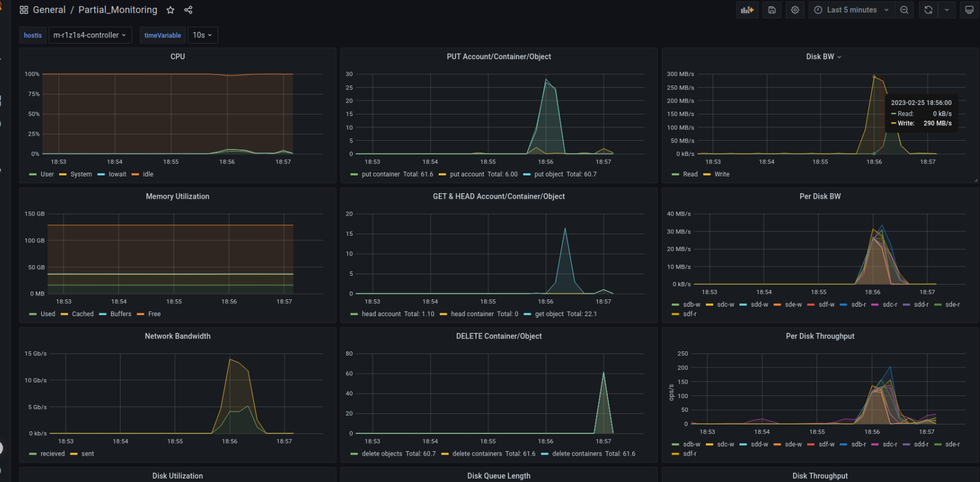Image resolution: width=980 pixels, height=482 pixels.
Task: Refresh the dashboard
Action: point(928,10)
